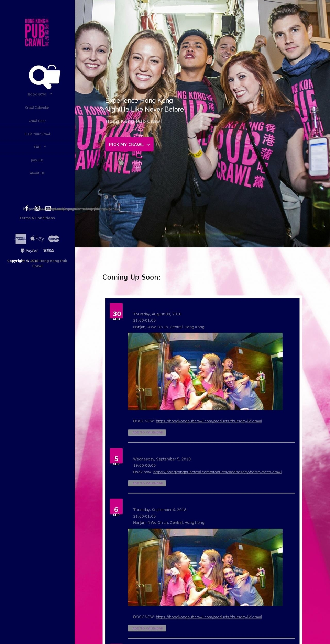Click the PayPal payment icon
This screenshot has height=644, width=330.
pyautogui.click(x=29, y=251)
